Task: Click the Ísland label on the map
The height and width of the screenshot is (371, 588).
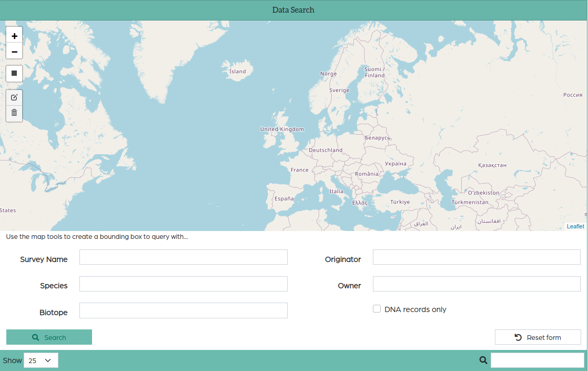Action: point(237,72)
